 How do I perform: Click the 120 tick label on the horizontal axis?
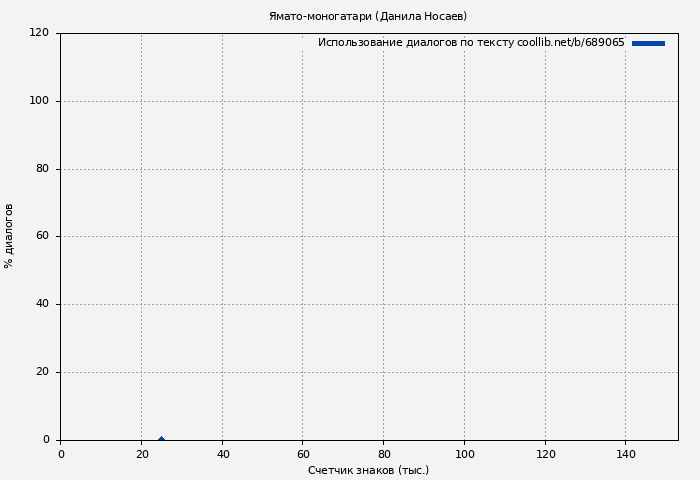tap(545, 454)
